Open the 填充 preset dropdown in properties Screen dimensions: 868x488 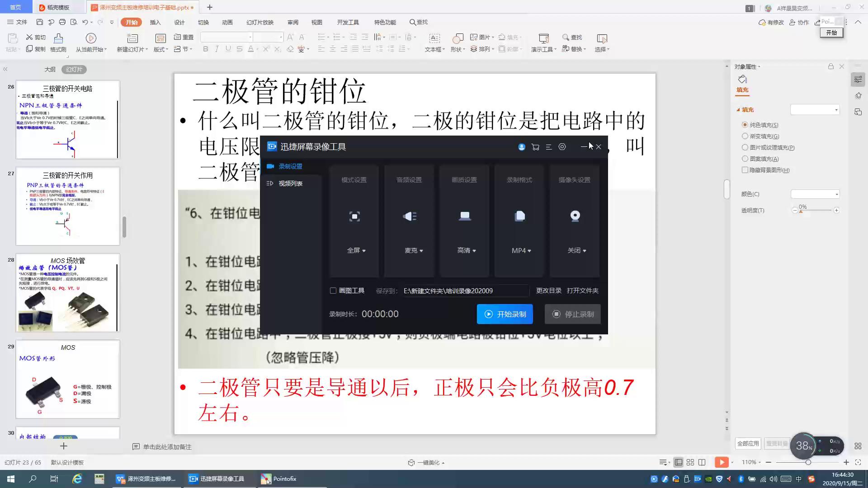(815, 110)
